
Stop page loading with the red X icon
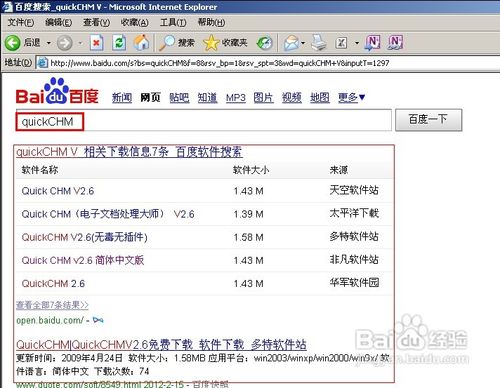point(96,43)
